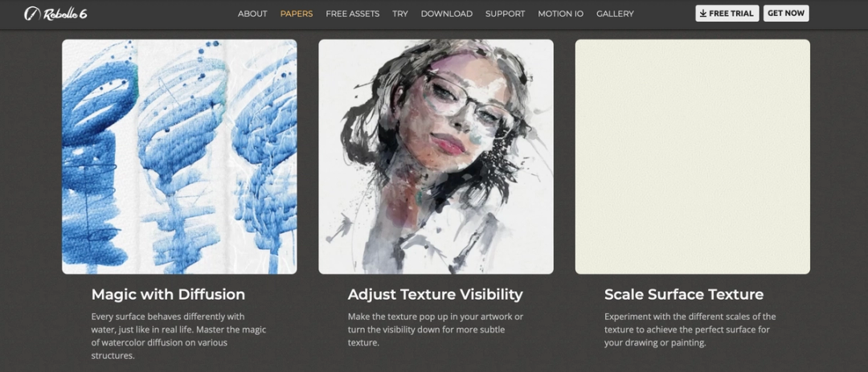Viewport: 868px width, 372px height.
Task: Open the Motion IO page
Action: click(560, 14)
